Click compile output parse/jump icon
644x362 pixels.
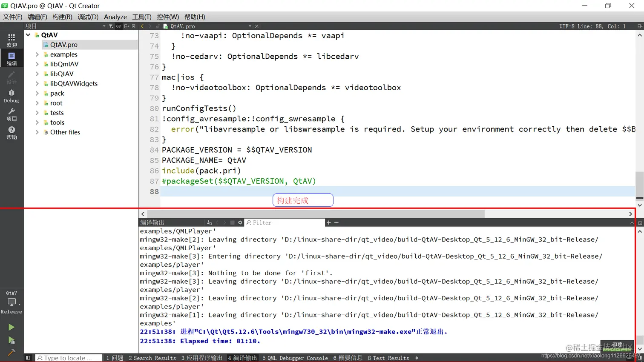tap(209, 222)
